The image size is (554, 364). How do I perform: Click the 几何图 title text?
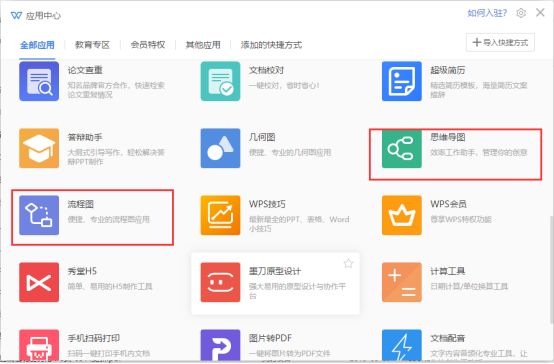262,137
